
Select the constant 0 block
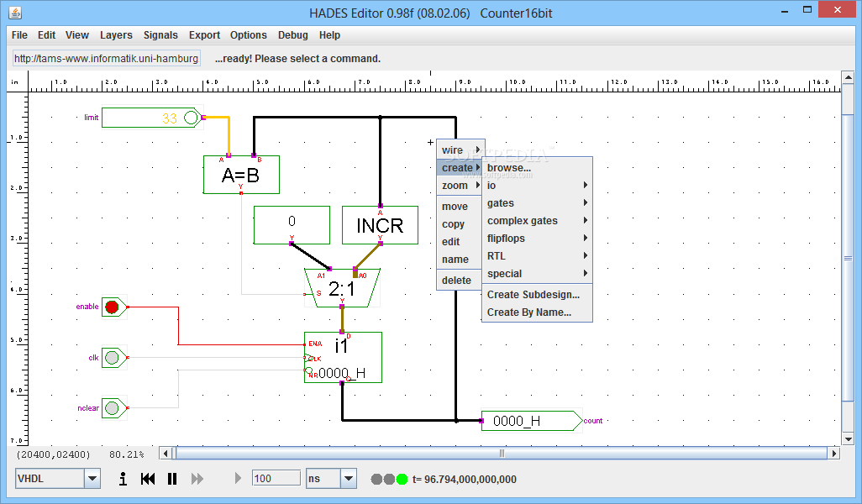(x=292, y=225)
